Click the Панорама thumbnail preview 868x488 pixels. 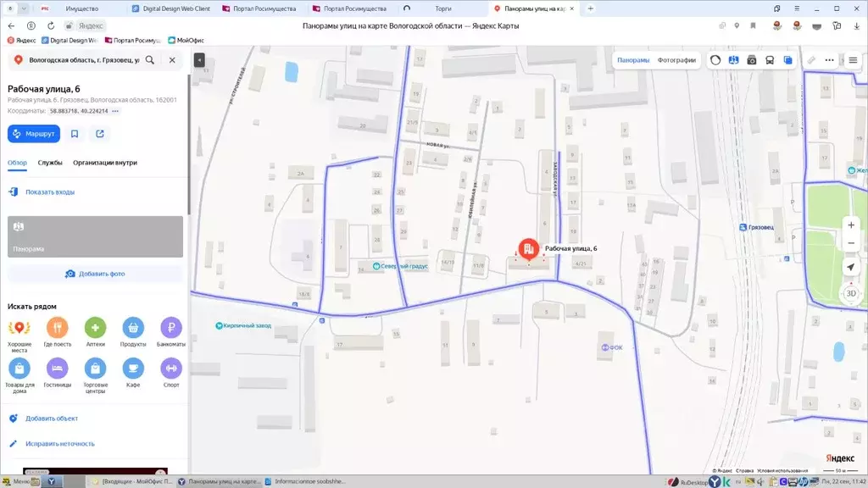pos(95,236)
